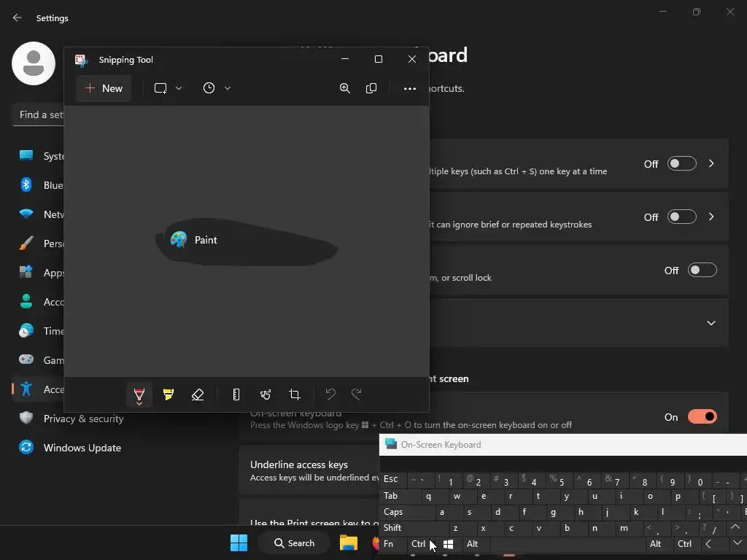Copy the snip to clipboard
The height and width of the screenshot is (560, 747).
pos(371,88)
